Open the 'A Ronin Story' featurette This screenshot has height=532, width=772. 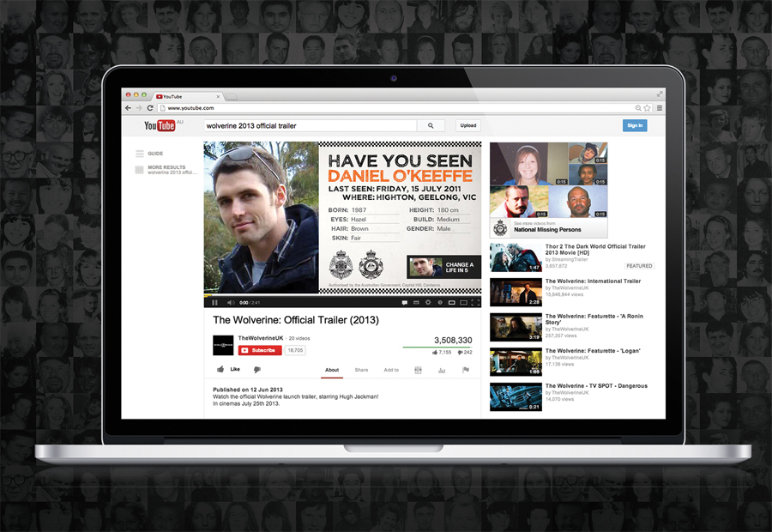(594, 319)
